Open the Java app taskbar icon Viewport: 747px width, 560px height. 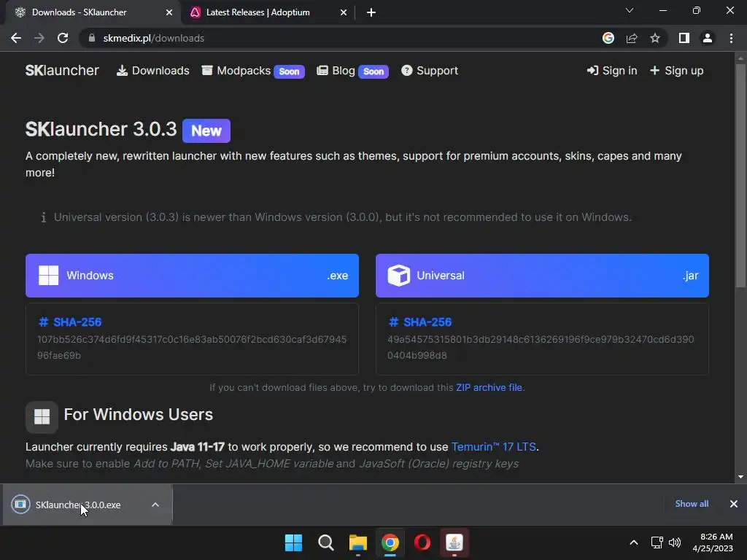[454, 542]
